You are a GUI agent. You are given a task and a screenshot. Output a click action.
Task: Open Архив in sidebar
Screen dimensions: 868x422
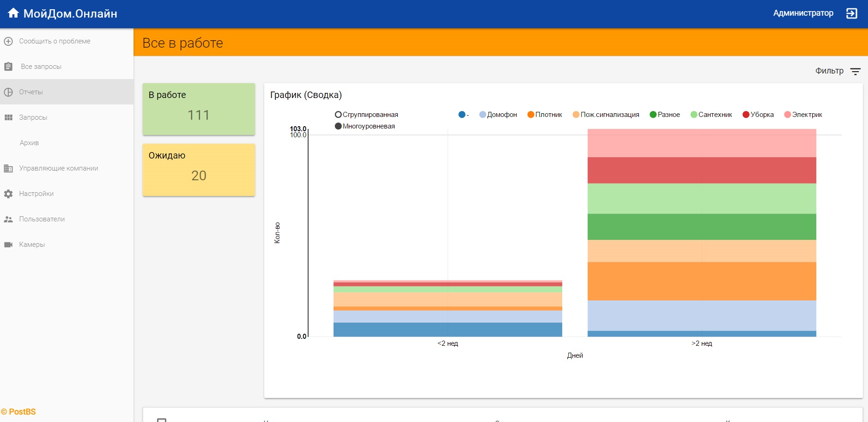coord(67,143)
